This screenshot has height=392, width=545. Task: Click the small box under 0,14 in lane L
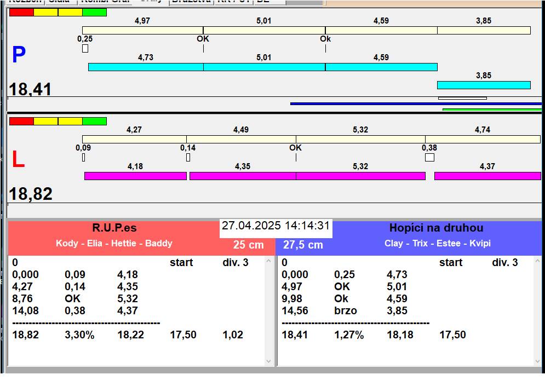(x=188, y=158)
